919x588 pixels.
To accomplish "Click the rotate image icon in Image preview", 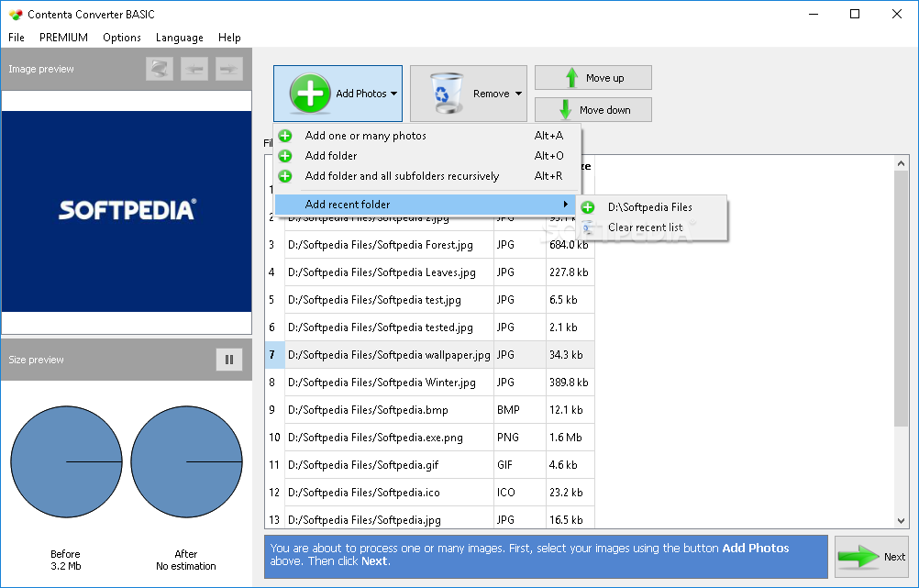I will [160, 69].
